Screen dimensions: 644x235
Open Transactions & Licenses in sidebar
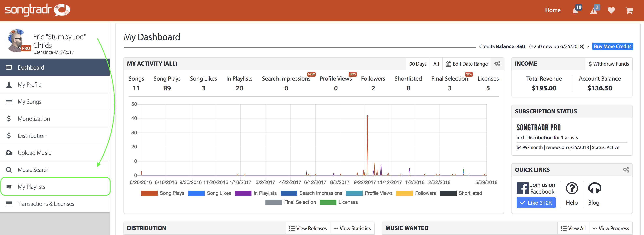tap(55, 204)
